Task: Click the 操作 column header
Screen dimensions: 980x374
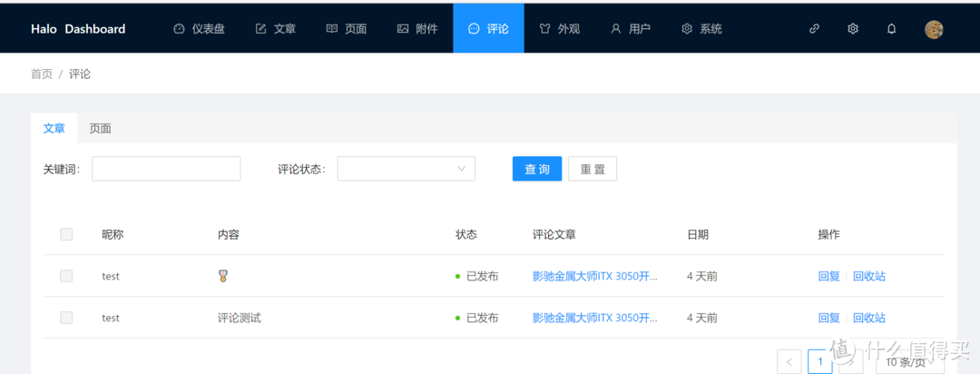Action: [x=828, y=234]
